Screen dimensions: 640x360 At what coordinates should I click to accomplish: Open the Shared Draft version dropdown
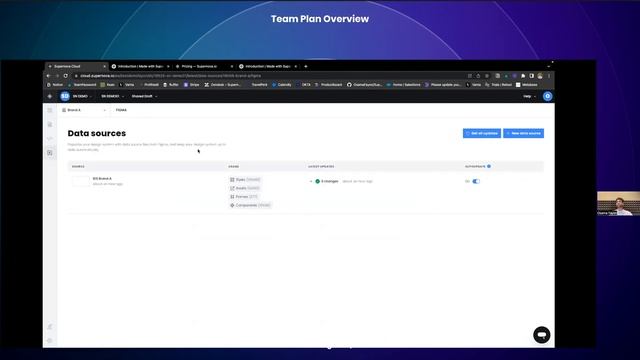click(144, 96)
